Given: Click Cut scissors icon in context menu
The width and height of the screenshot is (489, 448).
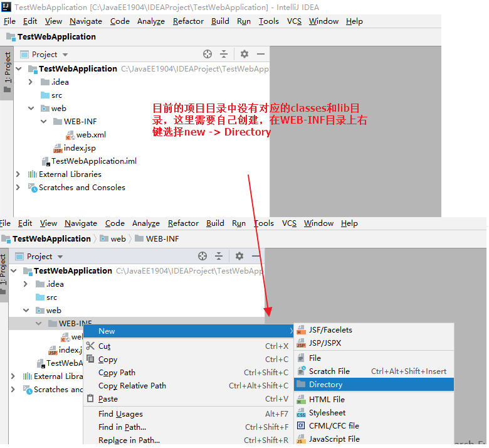Looking at the screenshot, I should (x=90, y=346).
